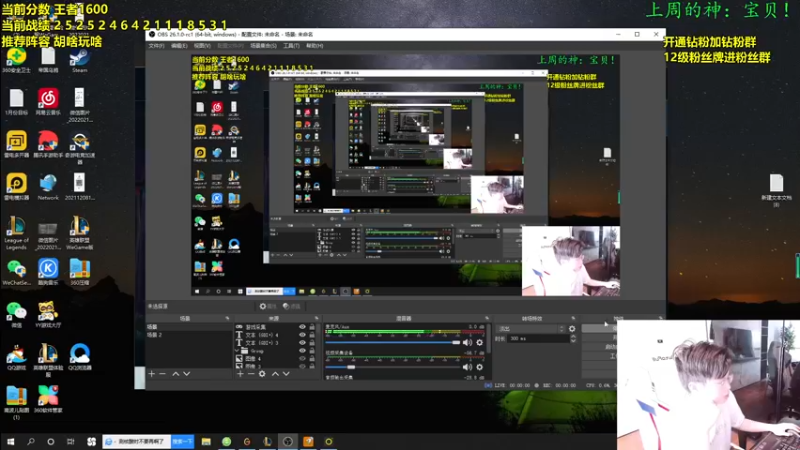Open the scene transition type dropdown
Viewport: 800px width, 450px height.
pyautogui.click(x=531, y=329)
